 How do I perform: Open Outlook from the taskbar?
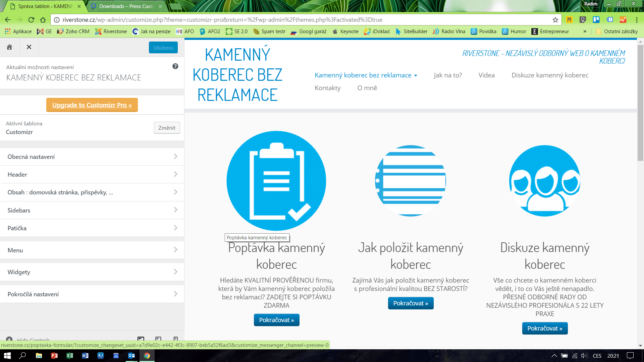click(x=131, y=356)
